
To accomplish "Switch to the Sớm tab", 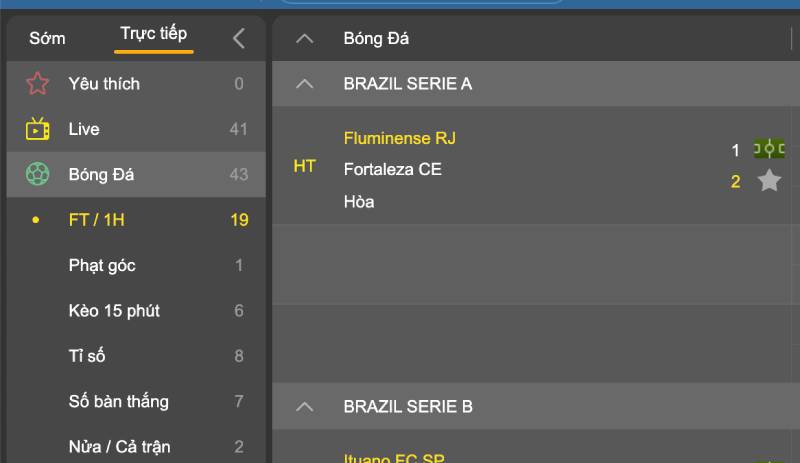I will click(x=47, y=38).
